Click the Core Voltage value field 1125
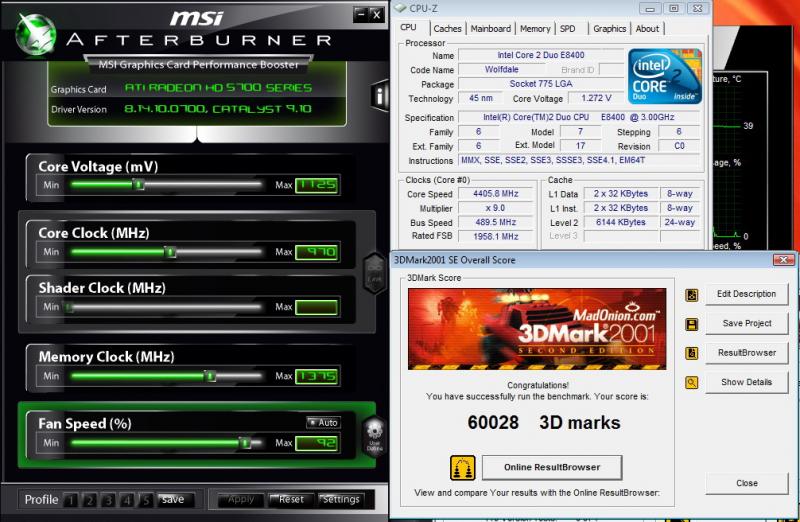This screenshot has height=522, width=800. point(316,185)
